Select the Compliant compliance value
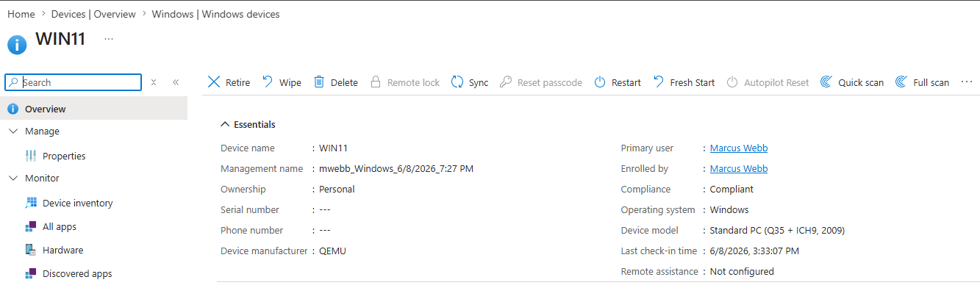 tap(732, 189)
